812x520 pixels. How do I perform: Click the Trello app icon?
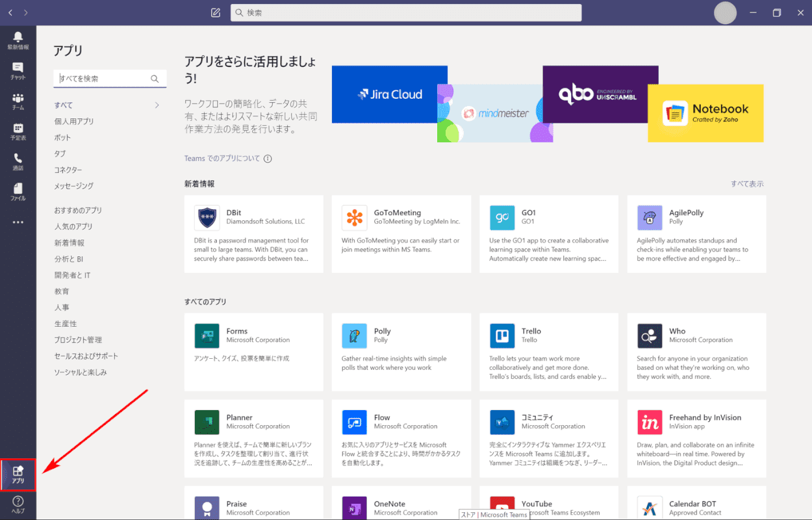[502, 336]
